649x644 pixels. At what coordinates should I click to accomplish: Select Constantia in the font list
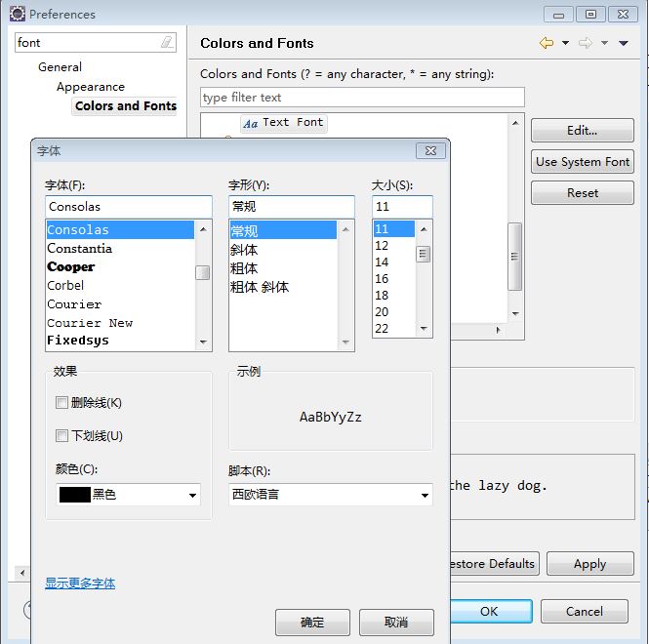(120, 248)
